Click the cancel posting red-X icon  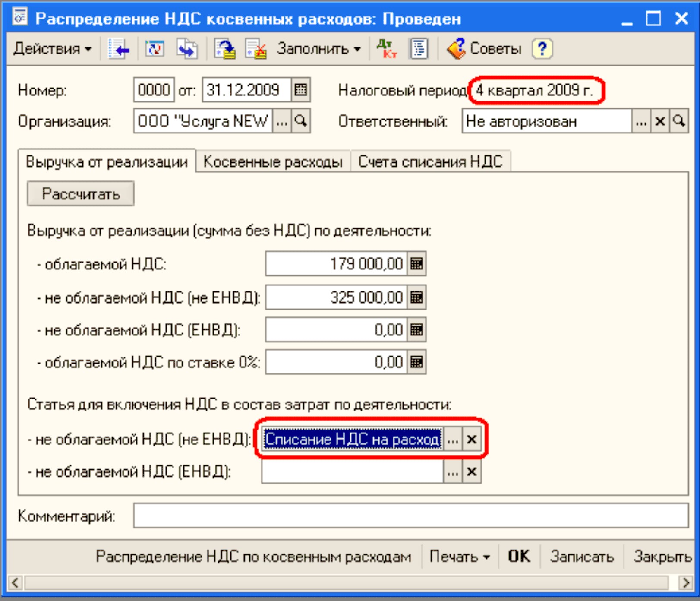pyautogui.click(x=256, y=48)
